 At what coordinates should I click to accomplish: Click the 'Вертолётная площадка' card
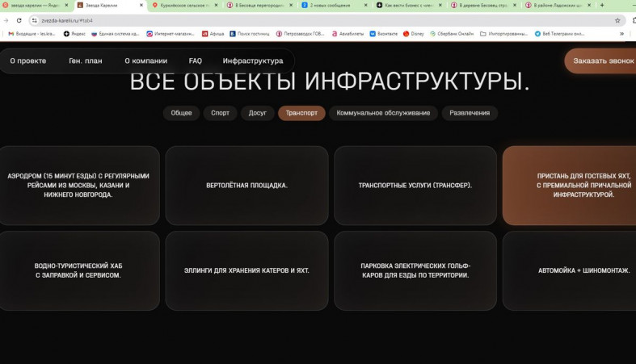pos(246,186)
